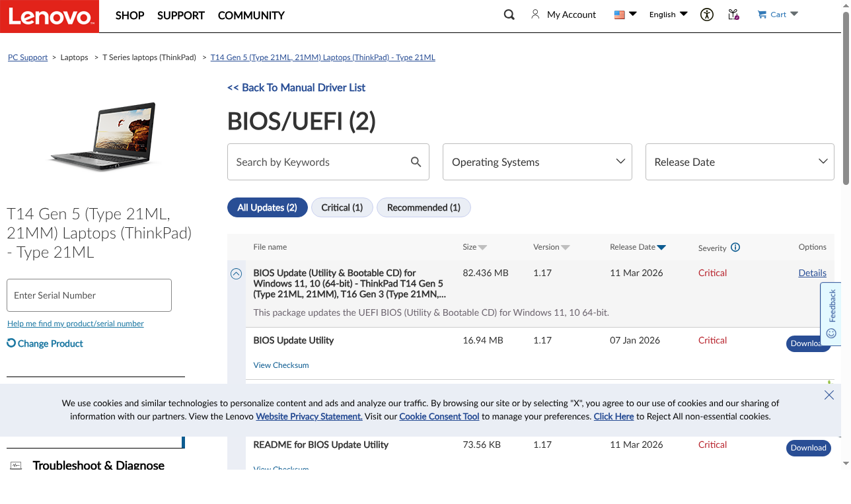View Checksum for BIOS Update Utility
This screenshot has width=851, height=504.
click(x=281, y=365)
